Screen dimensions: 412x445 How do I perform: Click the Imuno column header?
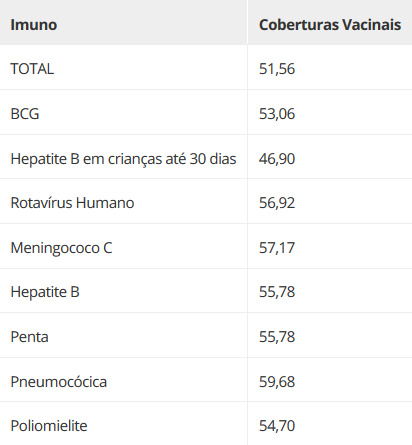[x=34, y=25]
